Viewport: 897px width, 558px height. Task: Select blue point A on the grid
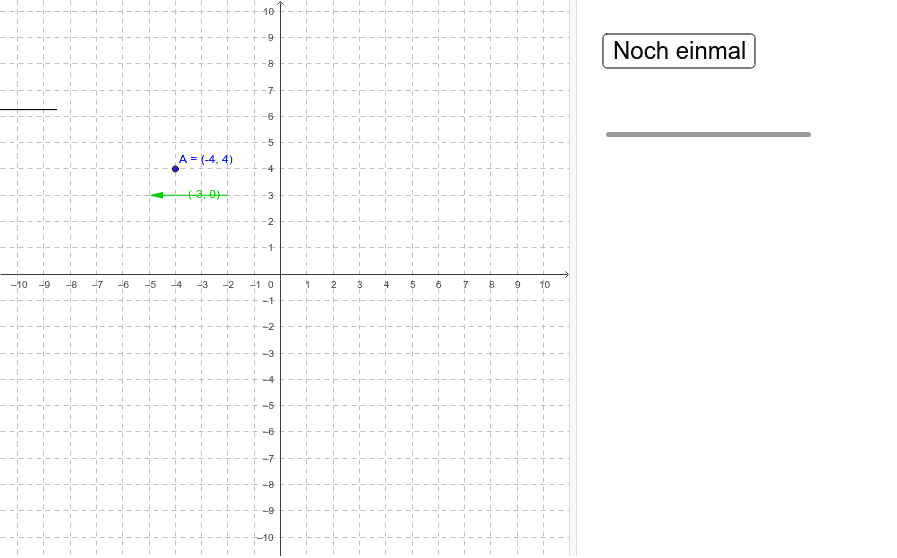pos(175,169)
